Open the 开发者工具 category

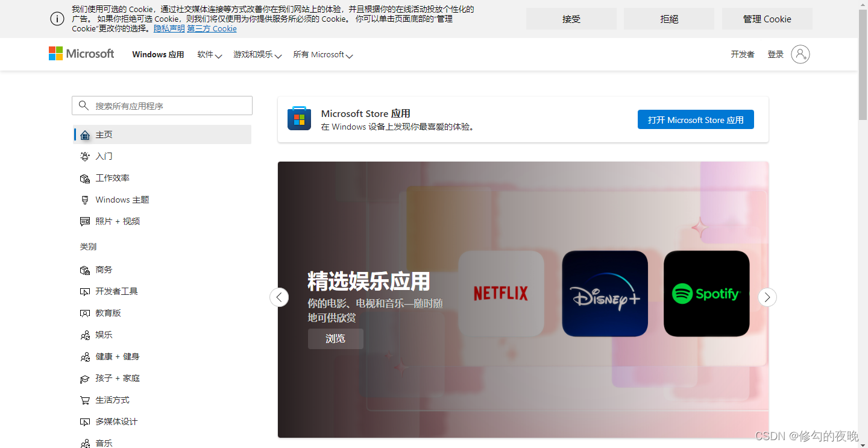[163, 291]
